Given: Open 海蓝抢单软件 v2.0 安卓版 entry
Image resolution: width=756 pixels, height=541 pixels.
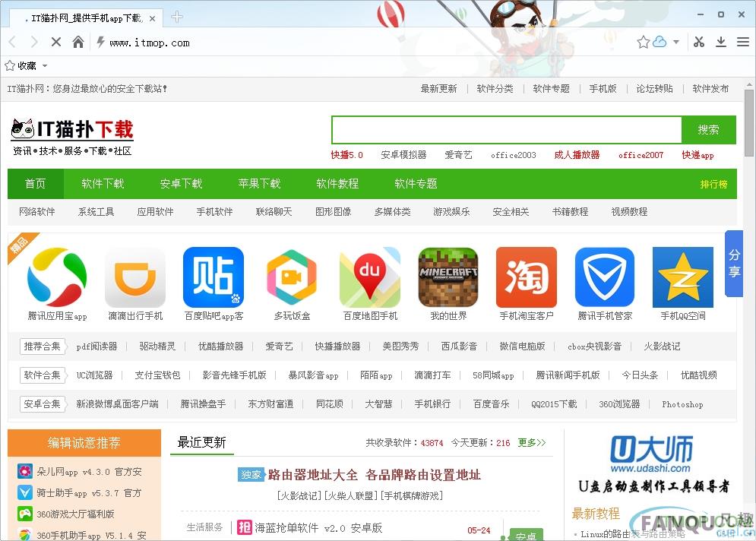Looking at the screenshot, I should (x=318, y=528).
